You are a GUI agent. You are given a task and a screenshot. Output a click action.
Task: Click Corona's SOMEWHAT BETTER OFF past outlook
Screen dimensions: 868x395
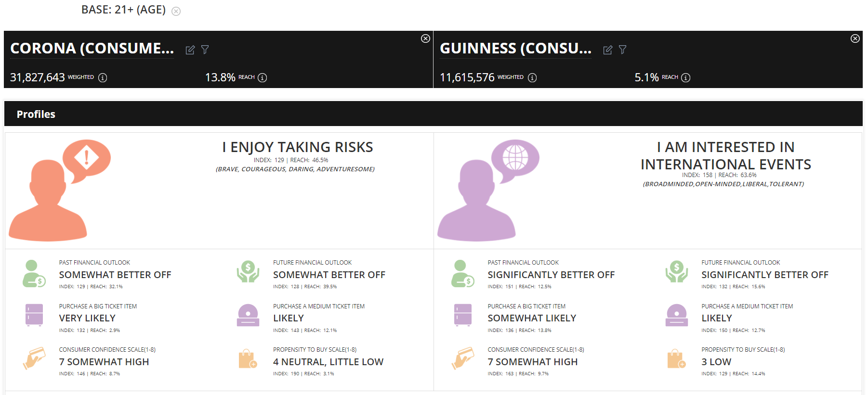(115, 275)
